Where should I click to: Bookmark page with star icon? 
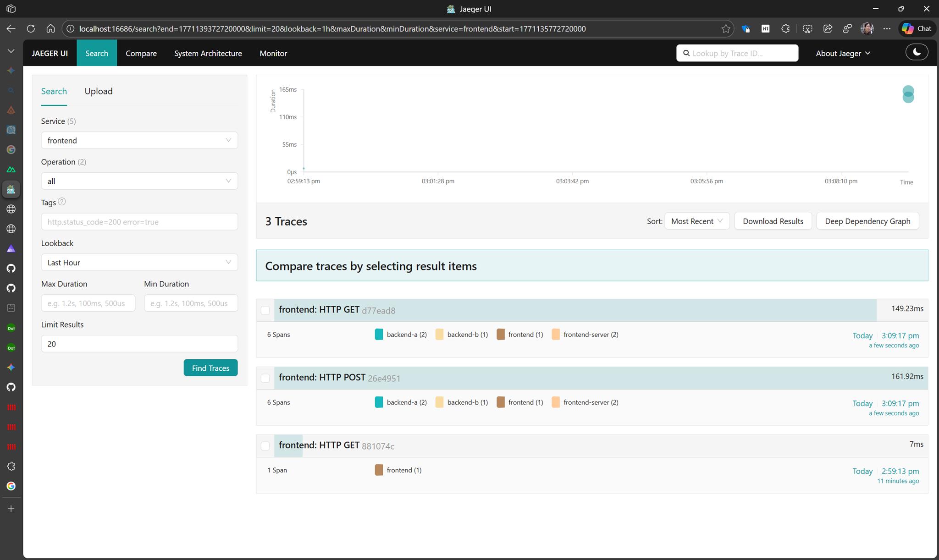(725, 28)
